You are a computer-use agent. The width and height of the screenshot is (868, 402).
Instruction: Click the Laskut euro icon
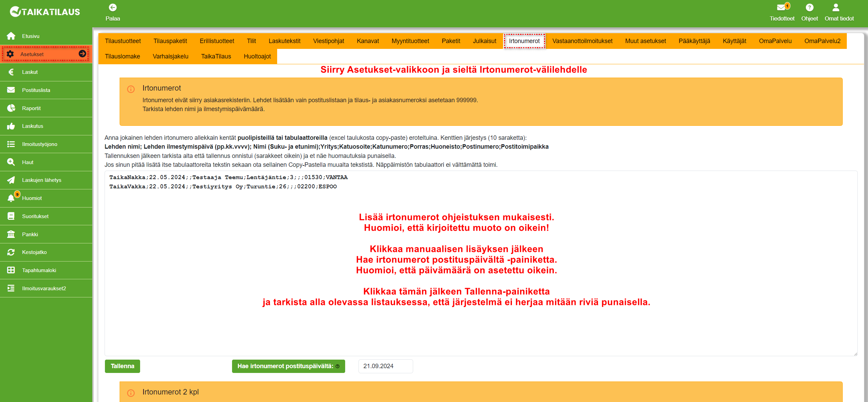point(11,72)
